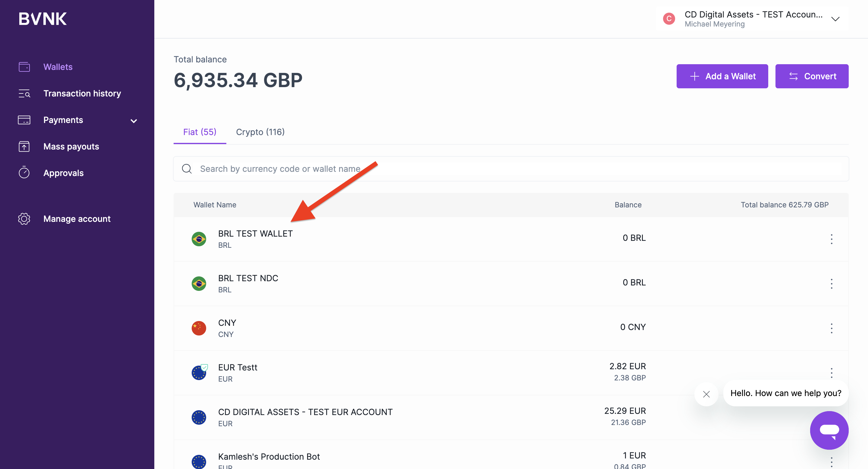
Task: Click the Convert button
Action: pos(811,77)
